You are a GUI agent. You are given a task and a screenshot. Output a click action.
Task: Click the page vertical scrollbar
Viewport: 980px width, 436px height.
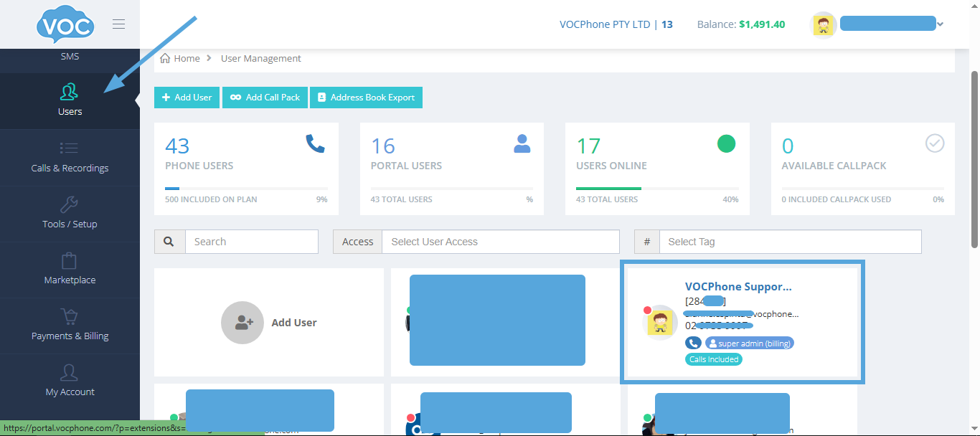(x=974, y=159)
